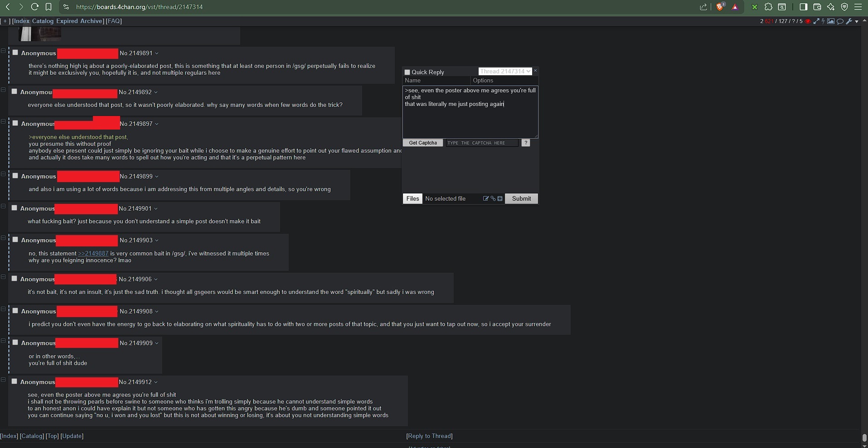Bookmark this page in the browser
868x448 pixels.
tap(48, 7)
